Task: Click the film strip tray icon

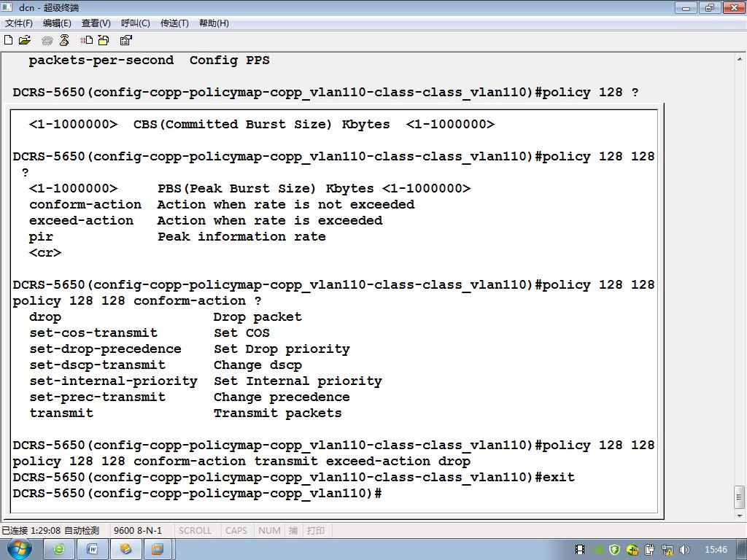Action: pyautogui.click(x=580, y=550)
